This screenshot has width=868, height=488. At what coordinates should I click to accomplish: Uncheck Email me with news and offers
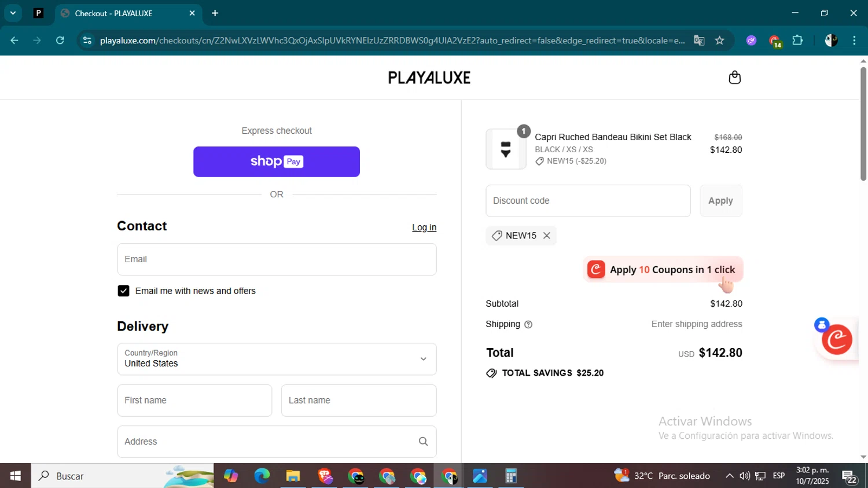pyautogui.click(x=123, y=291)
